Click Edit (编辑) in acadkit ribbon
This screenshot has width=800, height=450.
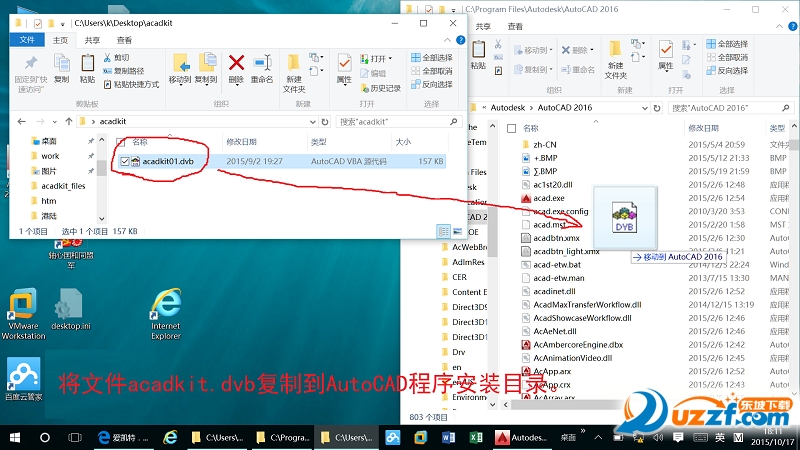pos(373,73)
